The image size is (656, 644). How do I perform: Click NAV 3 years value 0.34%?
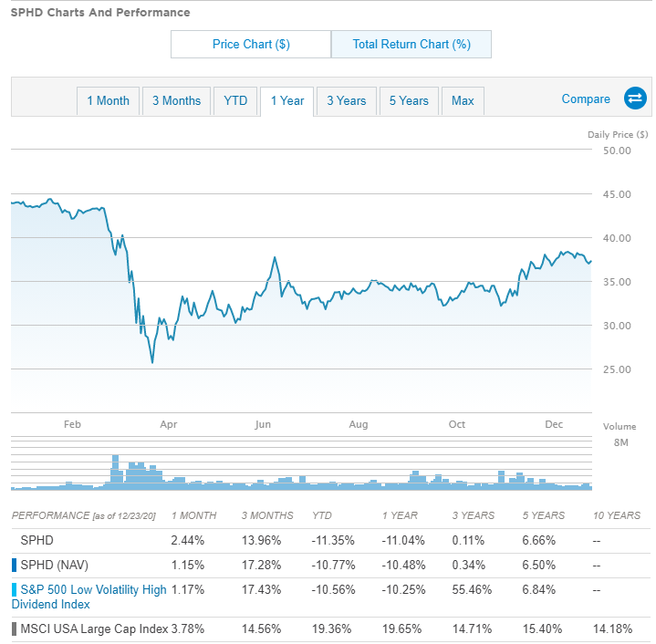469,565
